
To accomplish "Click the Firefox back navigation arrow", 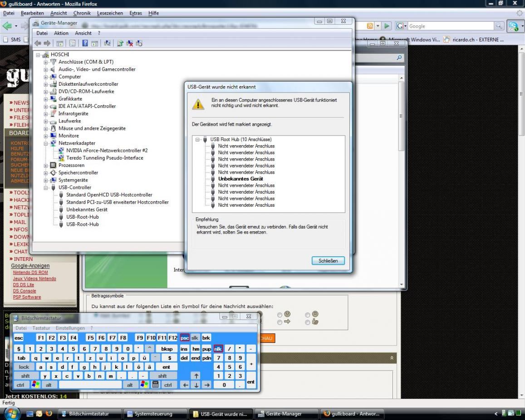I will click(7, 26).
